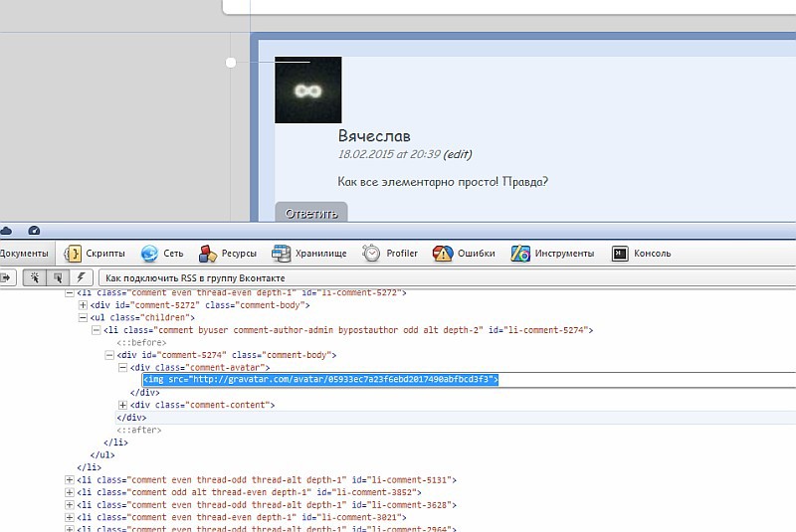The image size is (796, 532).
Task: Switch to the Сеть tab
Action: click(162, 253)
